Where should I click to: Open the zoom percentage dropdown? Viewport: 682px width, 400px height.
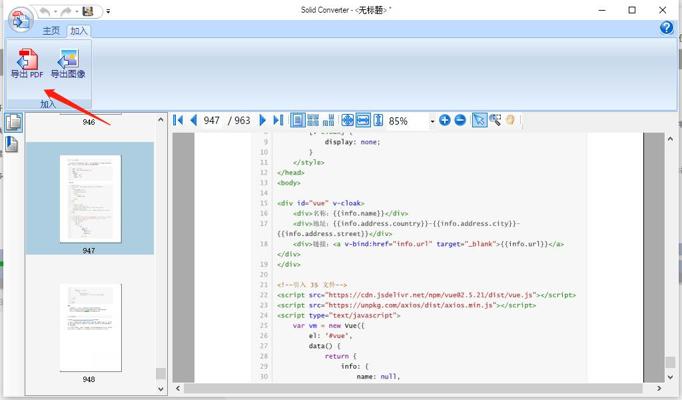pyautogui.click(x=432, y=121)
